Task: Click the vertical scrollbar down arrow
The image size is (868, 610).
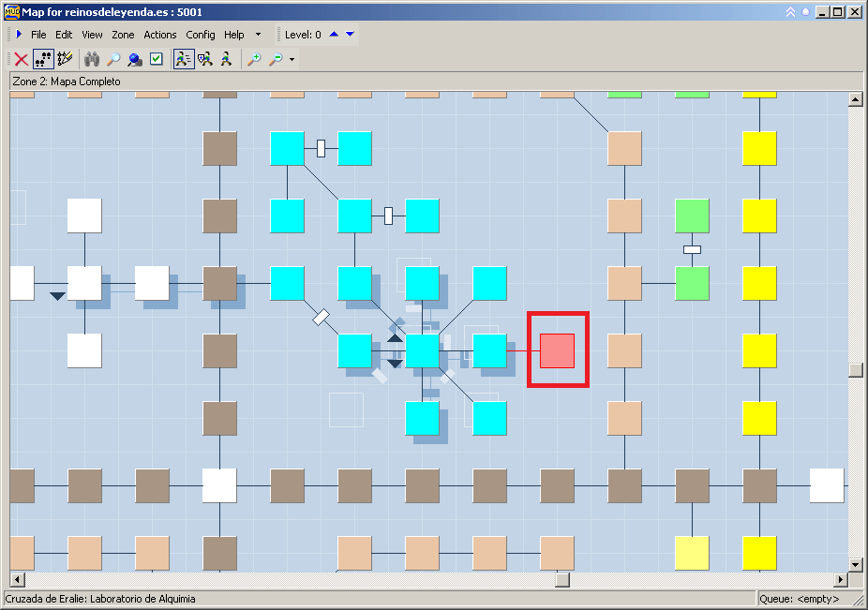Action: (x=855, y=564)
